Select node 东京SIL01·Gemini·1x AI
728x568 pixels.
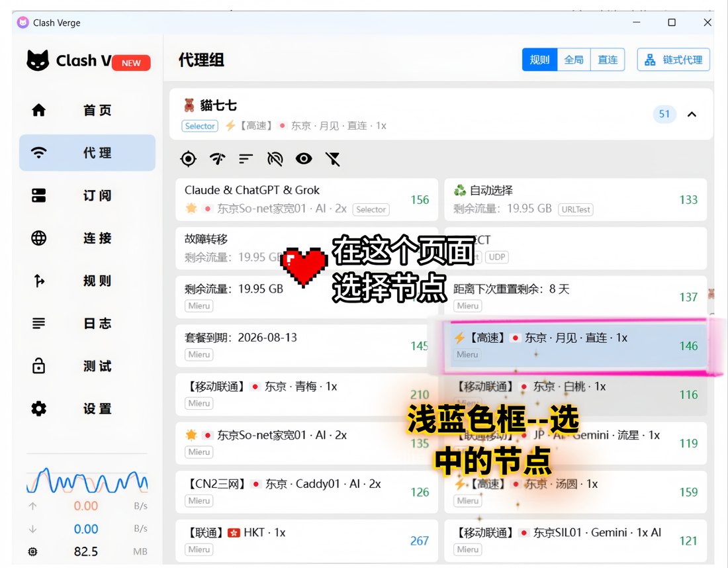tap(575, 541)
